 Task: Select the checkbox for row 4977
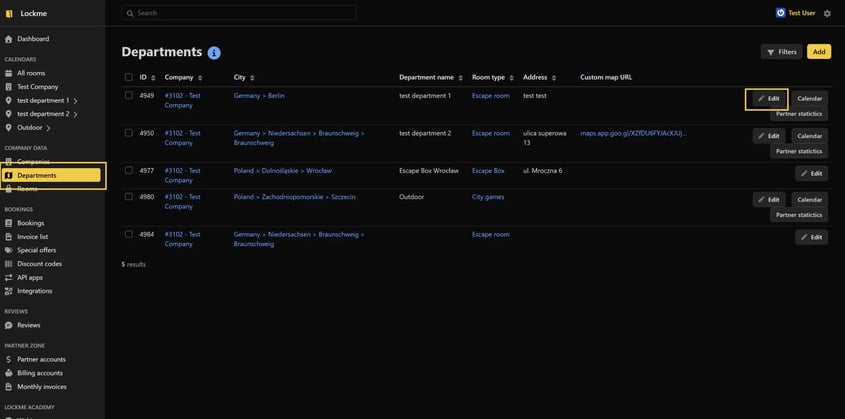coord(128,170)
